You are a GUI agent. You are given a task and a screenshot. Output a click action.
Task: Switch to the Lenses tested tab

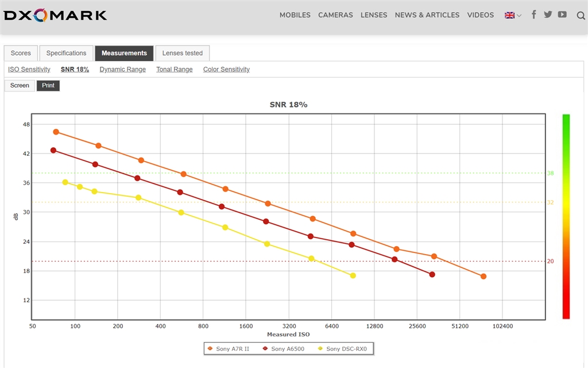coord(182,53)
